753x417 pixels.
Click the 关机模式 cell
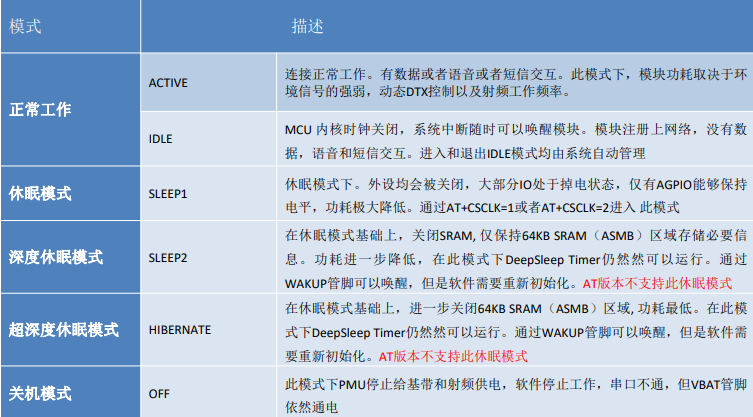point(70,392)
